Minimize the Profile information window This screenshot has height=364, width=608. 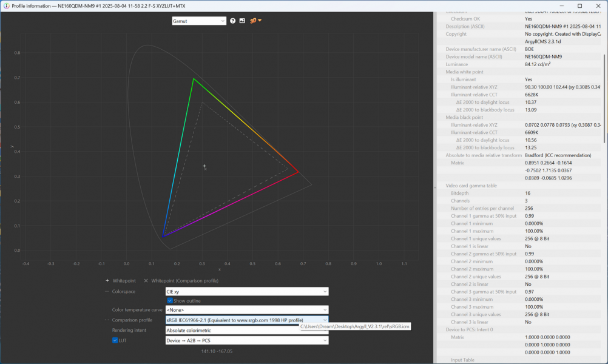coord(561,5)
